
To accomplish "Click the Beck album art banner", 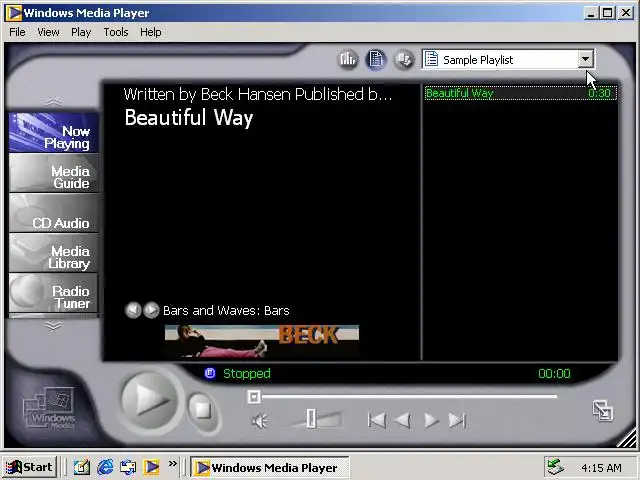I will (x=262, y=341).
